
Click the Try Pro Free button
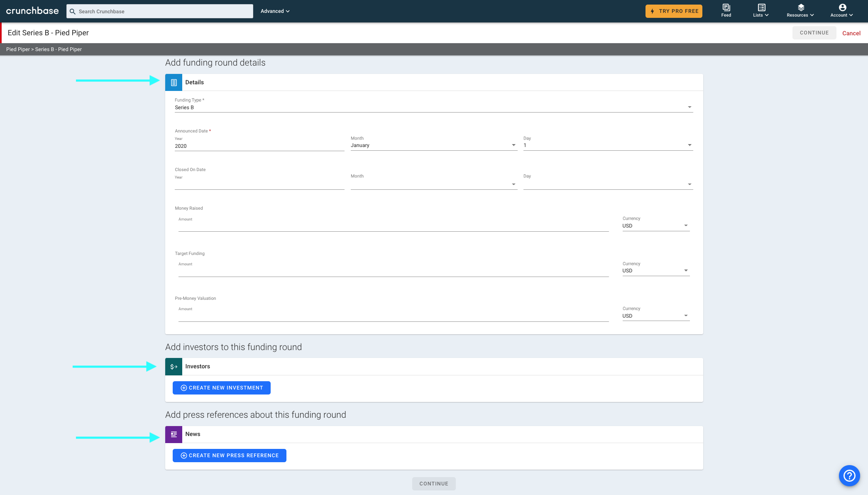pyautogui.click(x=674, y=11)
